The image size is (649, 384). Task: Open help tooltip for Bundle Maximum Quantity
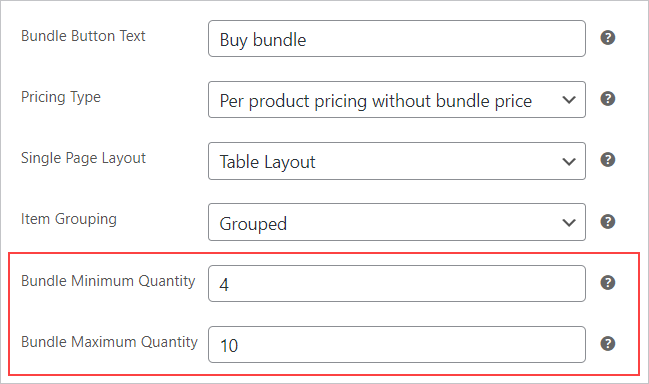point(608,343)
